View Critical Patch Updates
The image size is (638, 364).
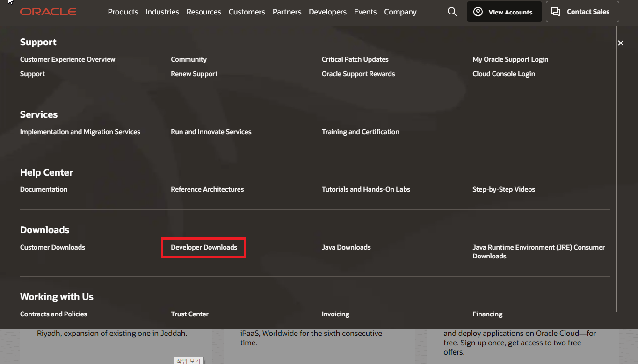[x=355, y=59]
